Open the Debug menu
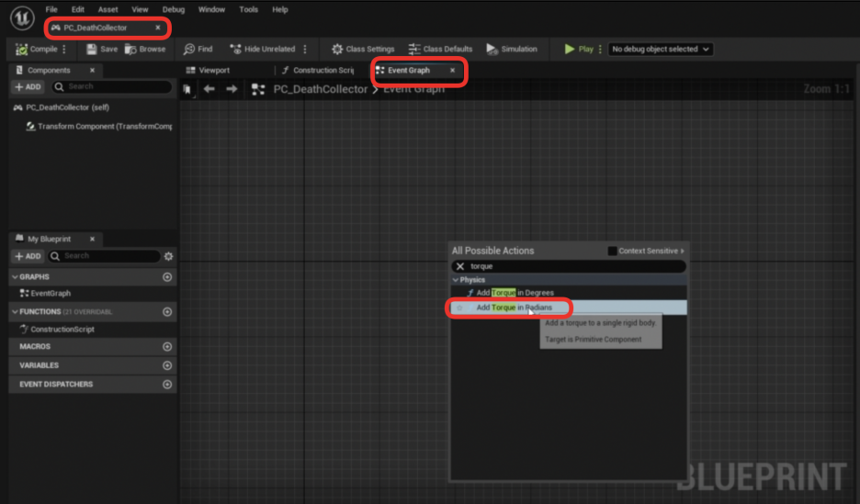Viewport: 860px width, 504px height. coord(174,9)
